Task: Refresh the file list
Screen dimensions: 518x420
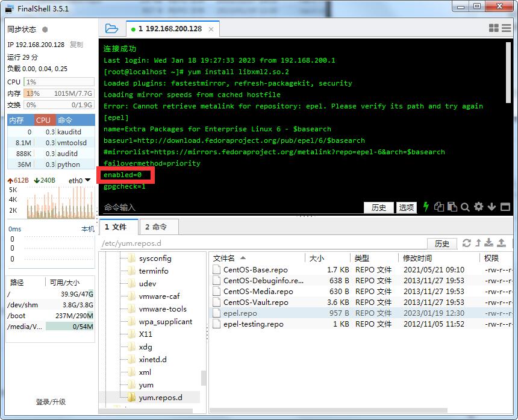Action: point(466,243)
